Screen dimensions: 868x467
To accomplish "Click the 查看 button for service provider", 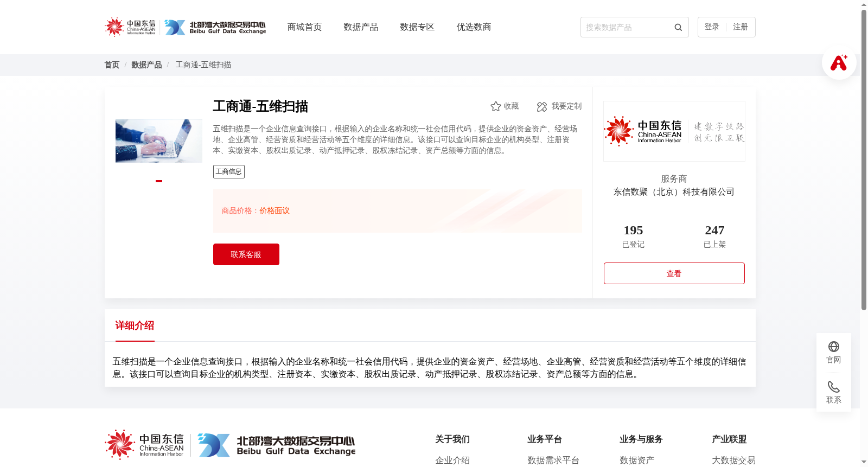I will pos(674,273).
